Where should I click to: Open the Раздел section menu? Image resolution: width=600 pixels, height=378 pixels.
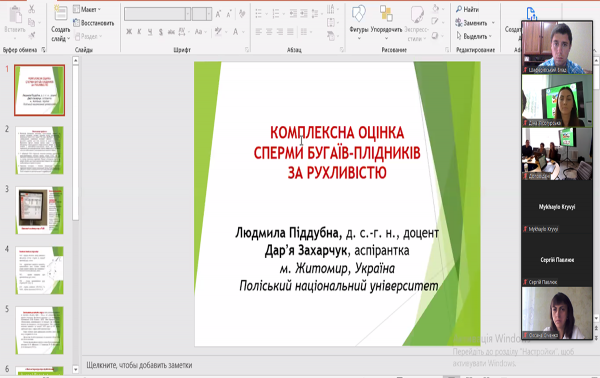pos(89,36)
